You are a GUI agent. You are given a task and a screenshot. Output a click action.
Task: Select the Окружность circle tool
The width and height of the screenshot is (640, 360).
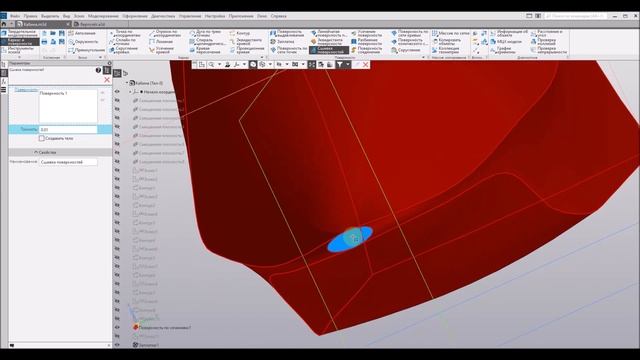tap(84, 42)
